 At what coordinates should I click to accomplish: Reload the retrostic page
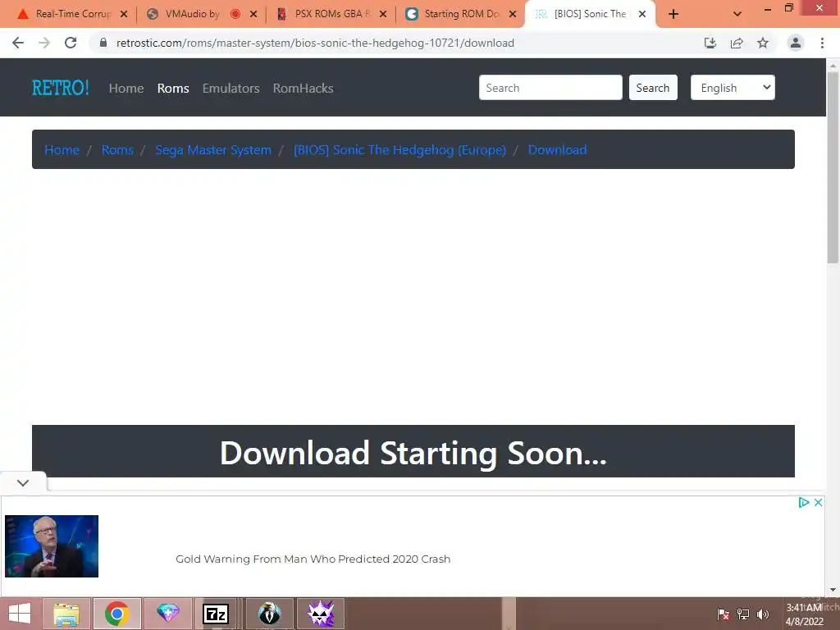click(71, 43)
